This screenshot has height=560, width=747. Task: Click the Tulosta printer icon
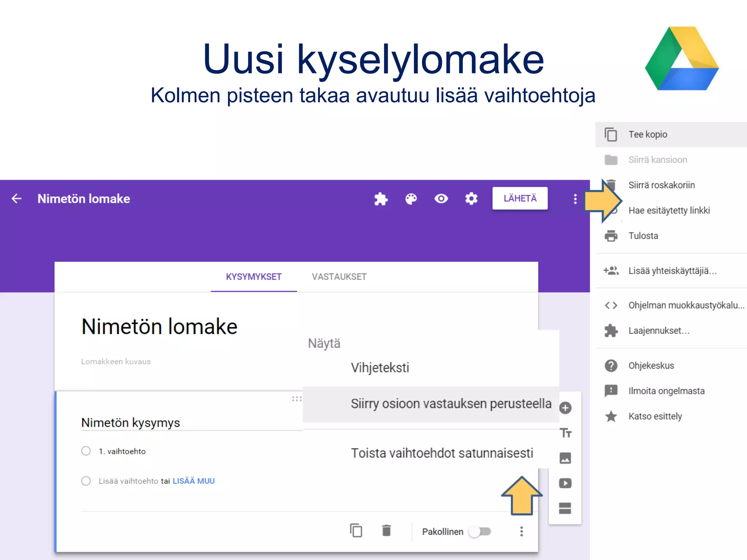pyautogui.click(x=611, y=236)
